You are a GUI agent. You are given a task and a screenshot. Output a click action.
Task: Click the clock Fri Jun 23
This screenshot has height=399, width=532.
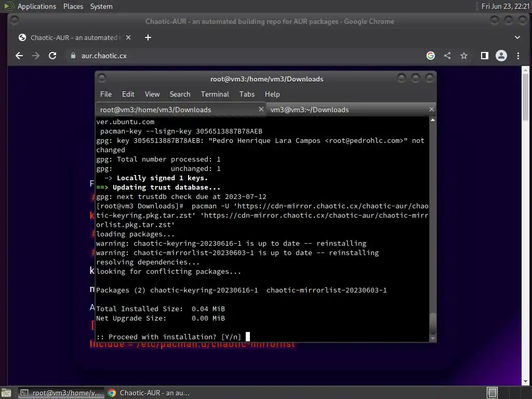pyautogui.click(x=505, y=6)
